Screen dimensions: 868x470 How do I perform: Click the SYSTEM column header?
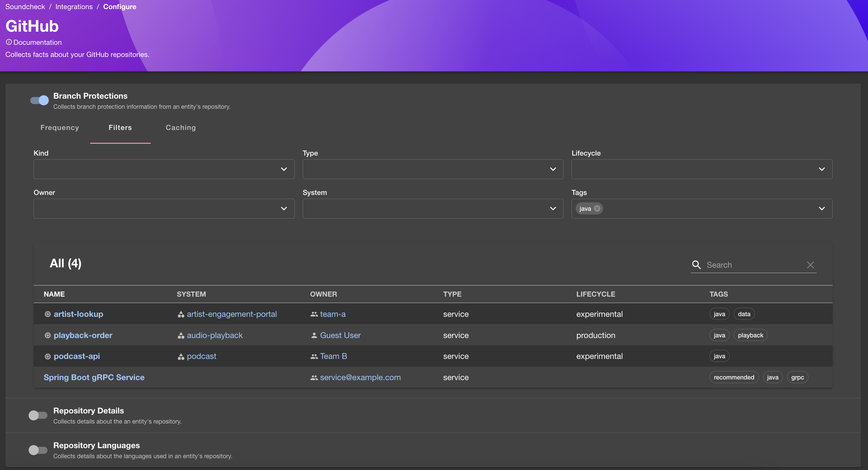(191, 294)
